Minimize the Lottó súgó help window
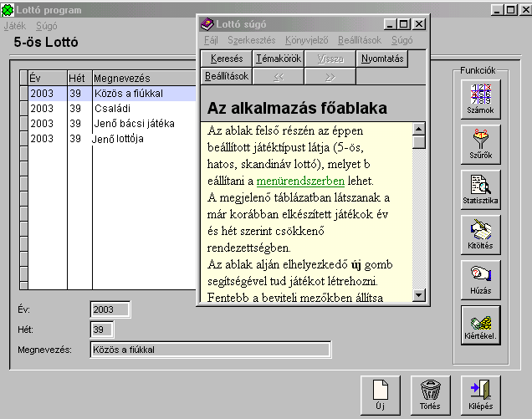The image size is (532, 419). pos(390,24)
